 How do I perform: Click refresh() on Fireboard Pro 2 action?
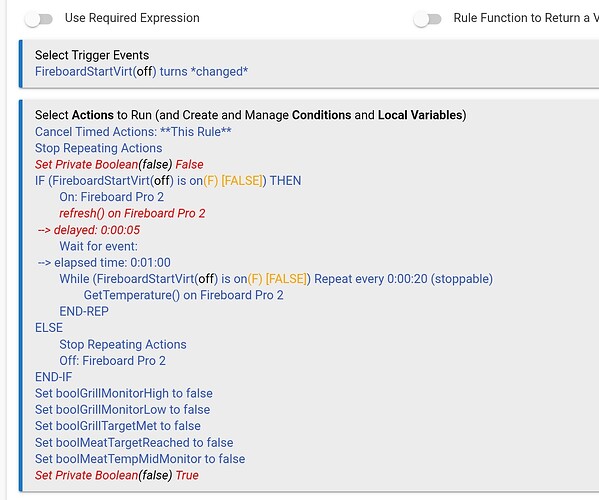coord(132,213)
